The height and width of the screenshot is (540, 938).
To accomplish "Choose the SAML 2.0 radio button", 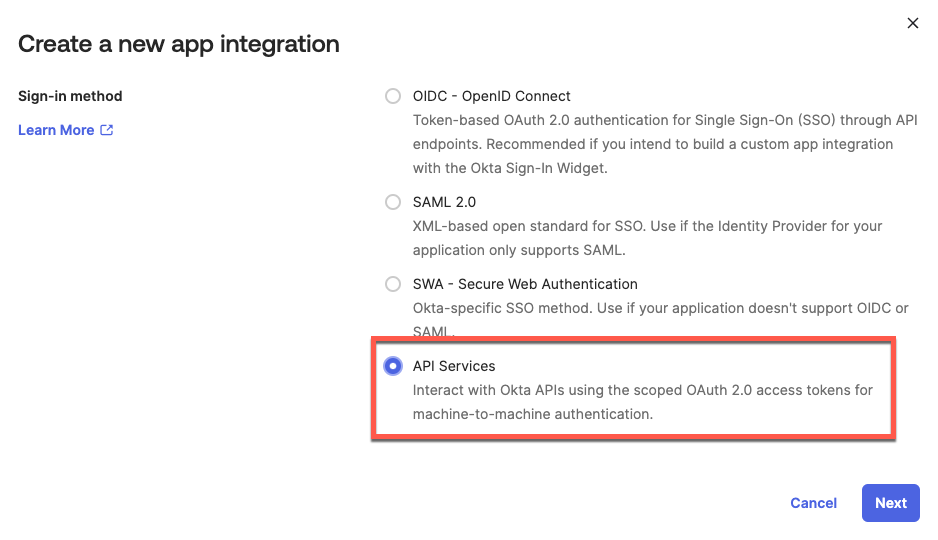I will click(393, 202).
